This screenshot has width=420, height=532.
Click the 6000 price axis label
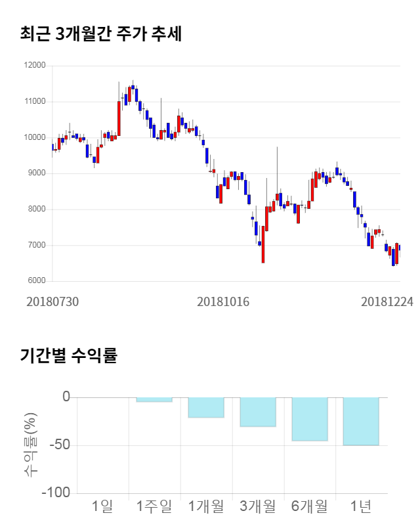click(35, 281)
